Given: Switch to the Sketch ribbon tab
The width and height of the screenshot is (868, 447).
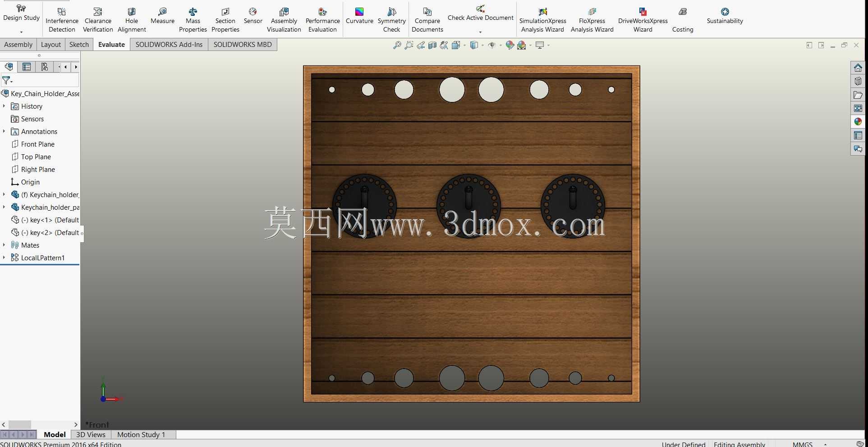Looking at the screenshot, I should tap(79, 44).
